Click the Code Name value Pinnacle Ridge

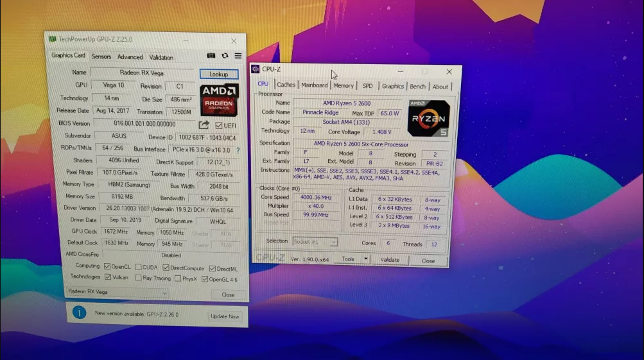point(320,112)
